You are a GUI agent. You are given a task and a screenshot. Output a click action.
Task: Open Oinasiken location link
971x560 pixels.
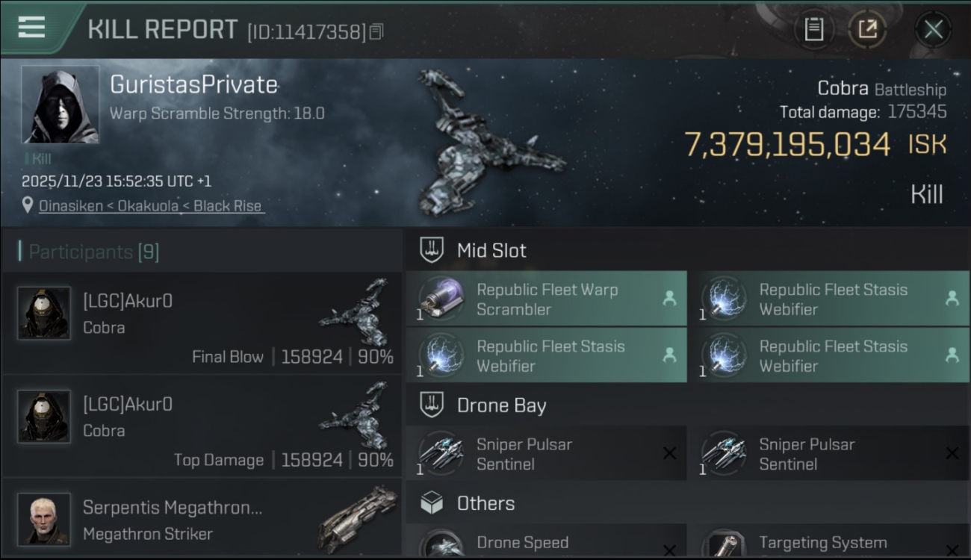[x=69, y=206]
